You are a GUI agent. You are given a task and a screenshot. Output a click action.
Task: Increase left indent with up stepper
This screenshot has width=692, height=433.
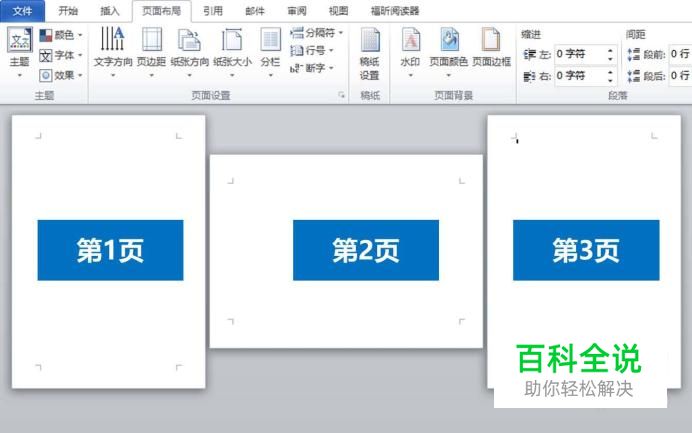coord(610,50)
